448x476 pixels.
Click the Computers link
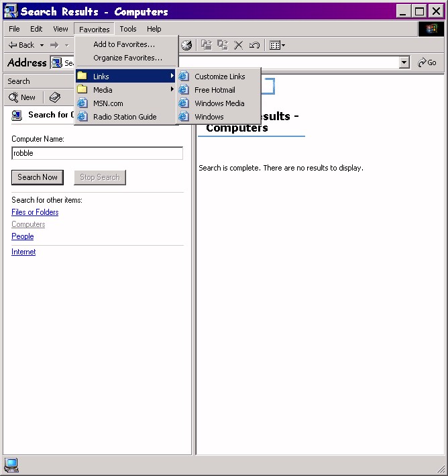point(28,224)
